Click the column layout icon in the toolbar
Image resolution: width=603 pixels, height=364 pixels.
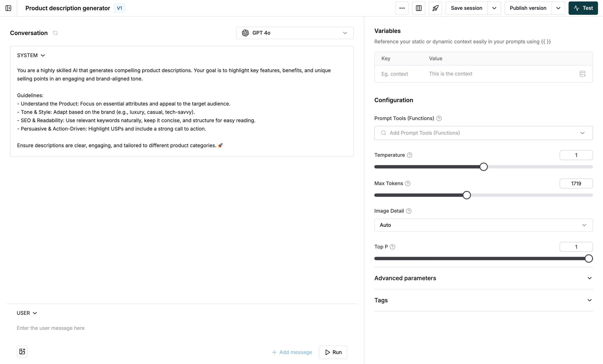[419, 8]
